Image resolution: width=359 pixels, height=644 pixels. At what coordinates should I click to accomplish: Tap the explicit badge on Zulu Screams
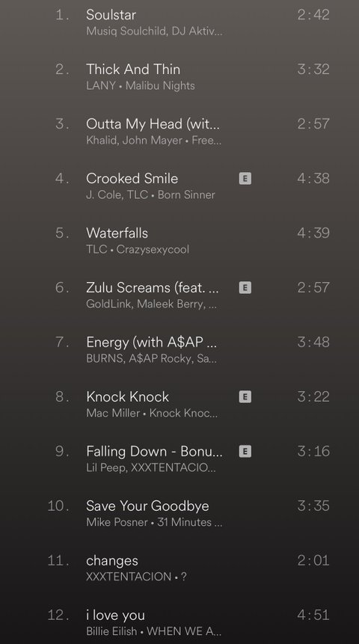click(x=245, y=287)
